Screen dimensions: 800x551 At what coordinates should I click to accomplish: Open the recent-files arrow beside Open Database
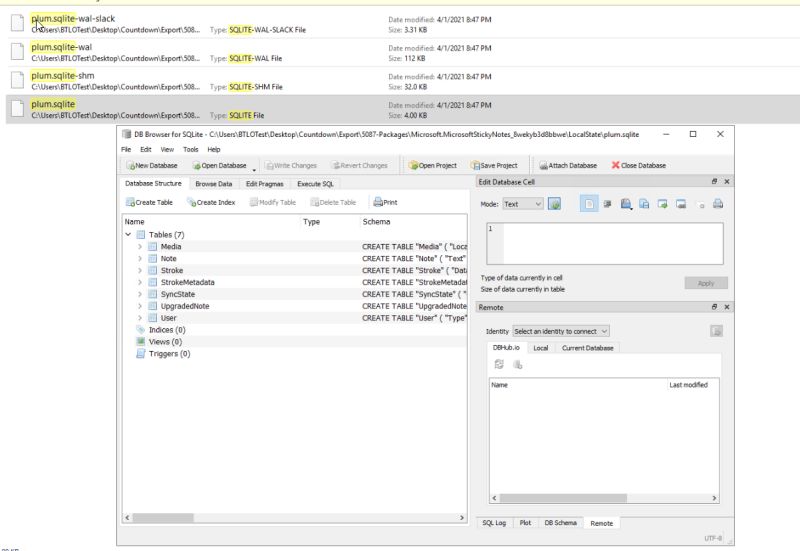coord(254,168)
